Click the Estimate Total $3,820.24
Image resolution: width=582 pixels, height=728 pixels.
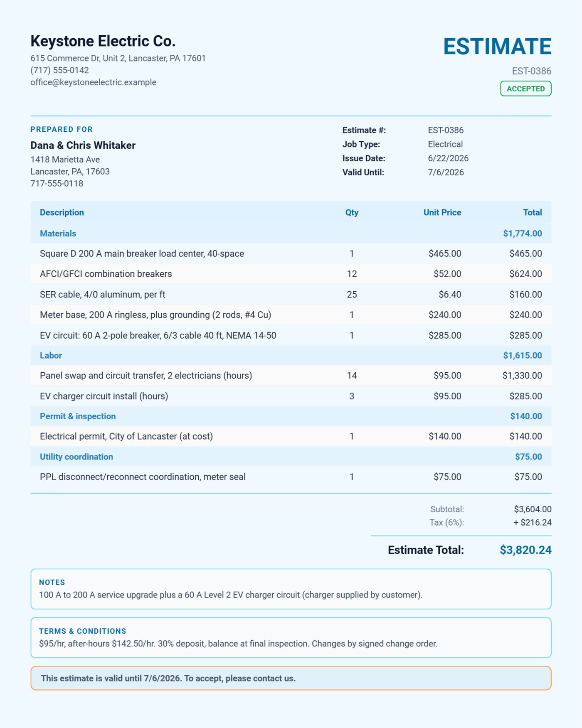click(525, 550)
